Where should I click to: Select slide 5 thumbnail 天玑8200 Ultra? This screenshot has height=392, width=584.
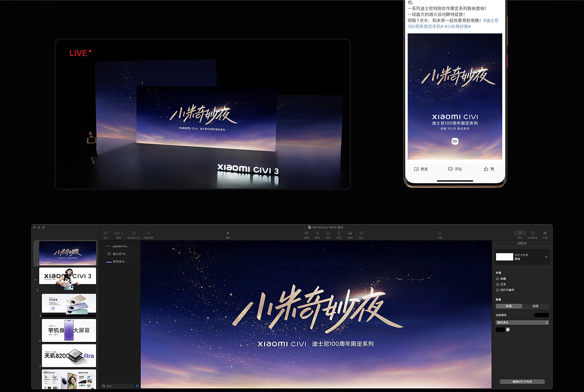[69, 356]
